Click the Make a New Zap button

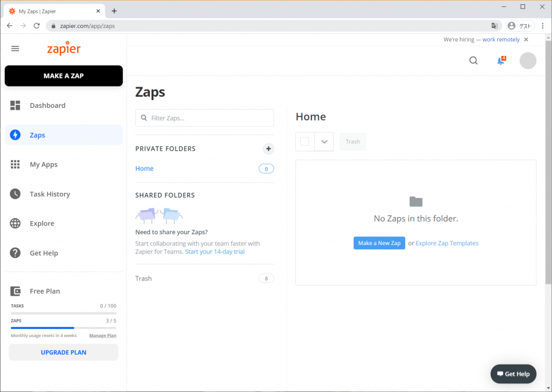point(379,243)
